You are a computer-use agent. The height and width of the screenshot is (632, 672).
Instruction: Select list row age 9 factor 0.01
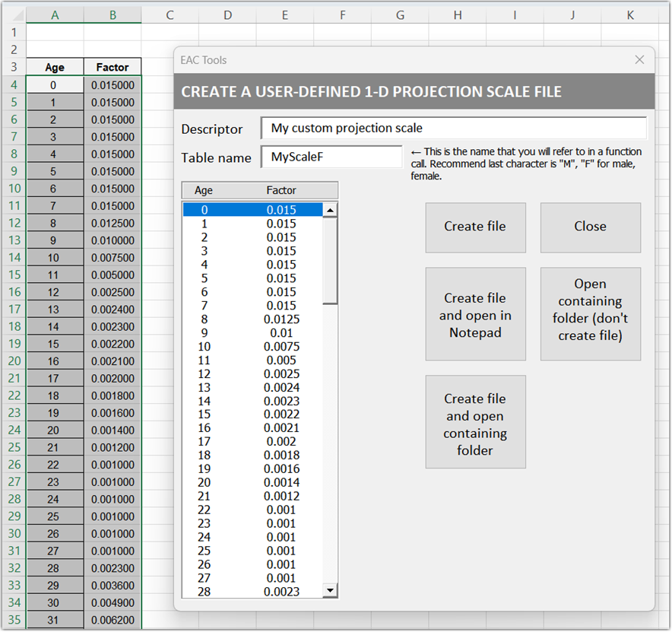[x=252, y=332]
